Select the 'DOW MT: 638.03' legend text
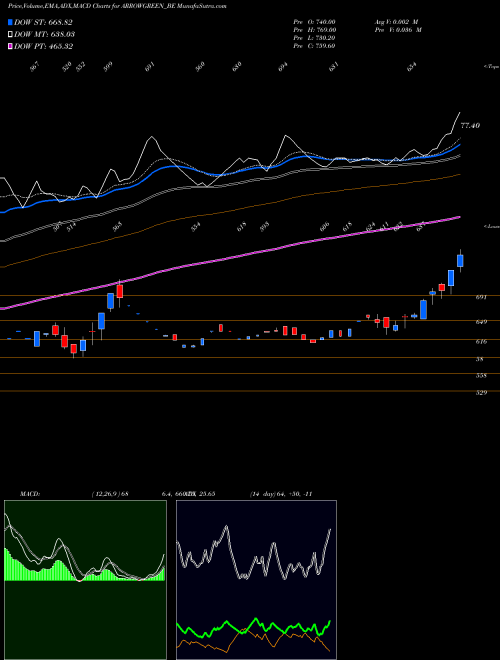 (45, 34)
